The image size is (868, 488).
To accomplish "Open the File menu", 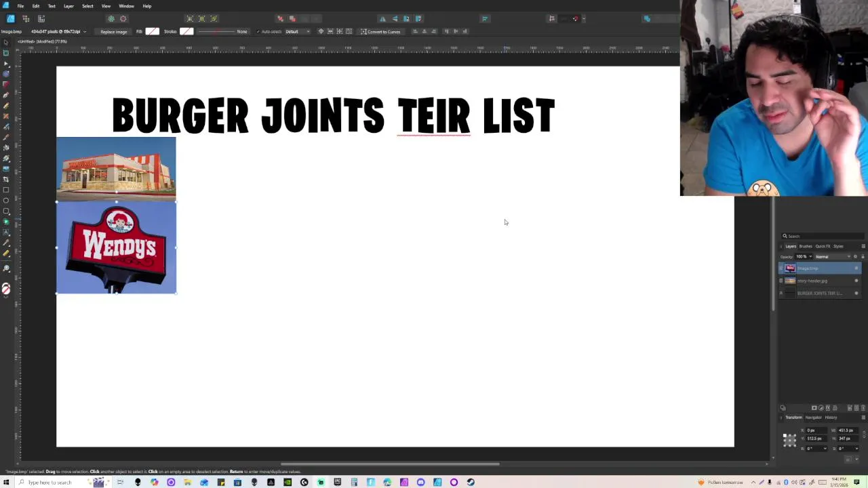I will 20,6.
